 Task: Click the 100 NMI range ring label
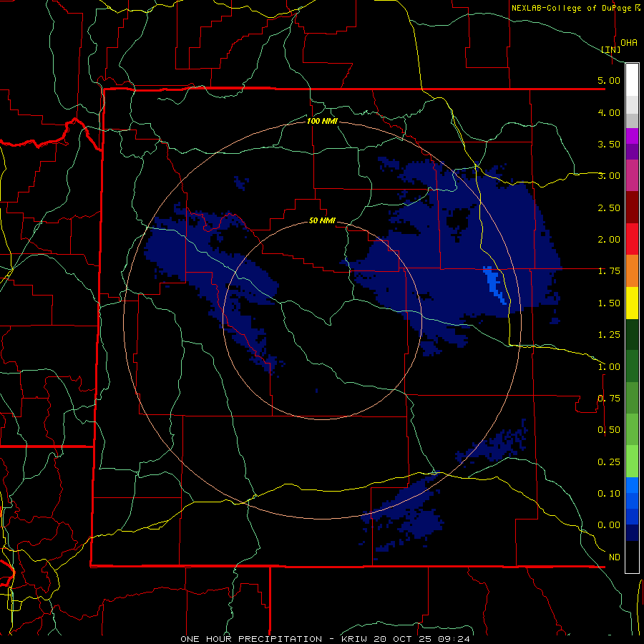(322, 121)
